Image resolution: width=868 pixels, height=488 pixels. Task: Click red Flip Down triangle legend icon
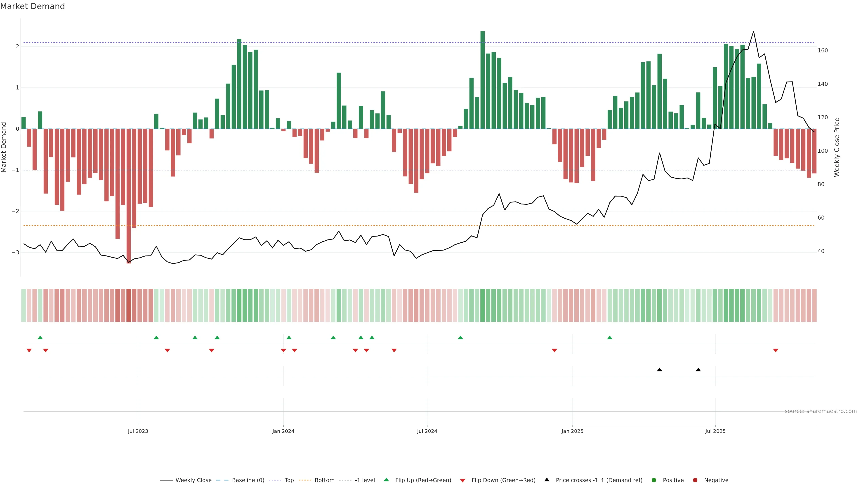point(463,481)
